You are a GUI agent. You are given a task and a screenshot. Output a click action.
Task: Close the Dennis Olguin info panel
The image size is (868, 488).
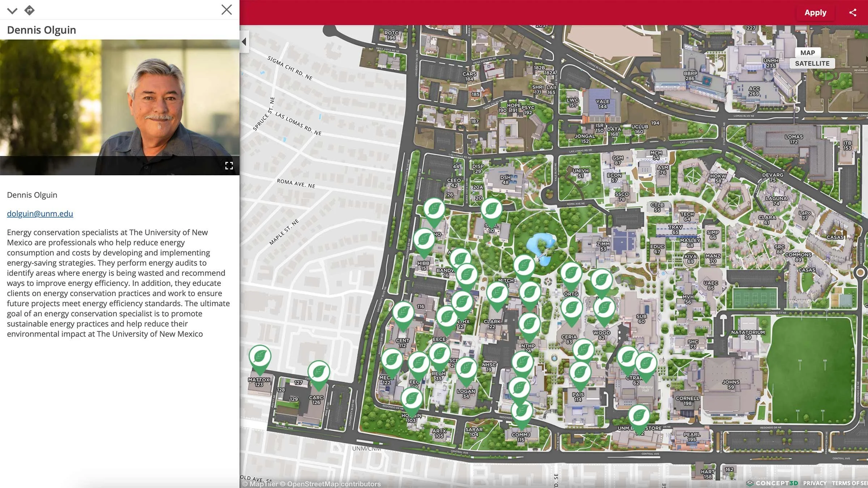[226, 10]
